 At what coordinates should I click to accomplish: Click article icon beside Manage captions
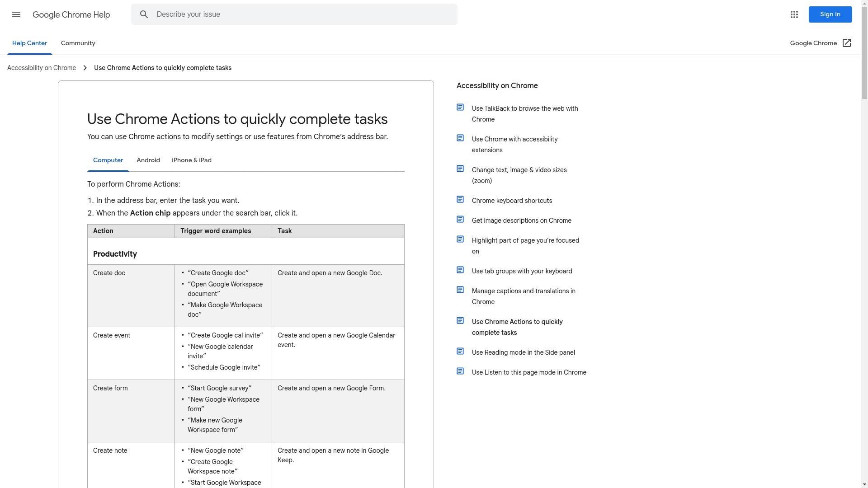tap(460, 290)
